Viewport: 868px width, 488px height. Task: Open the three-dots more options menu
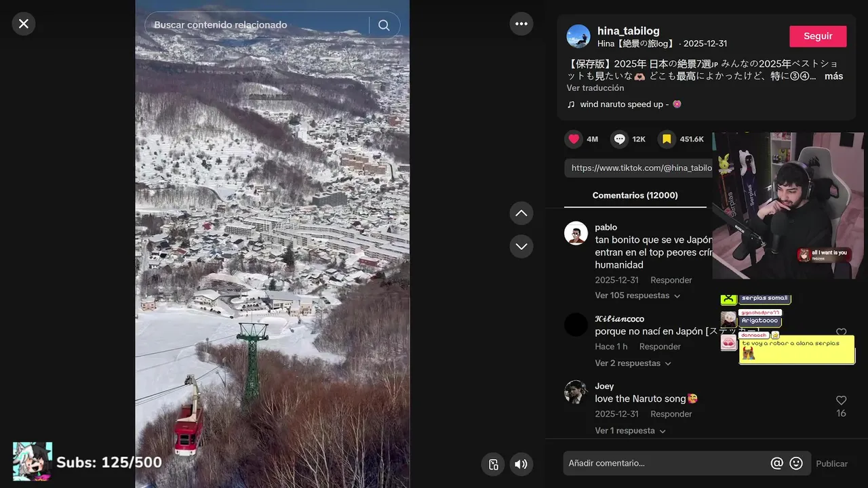521,24
